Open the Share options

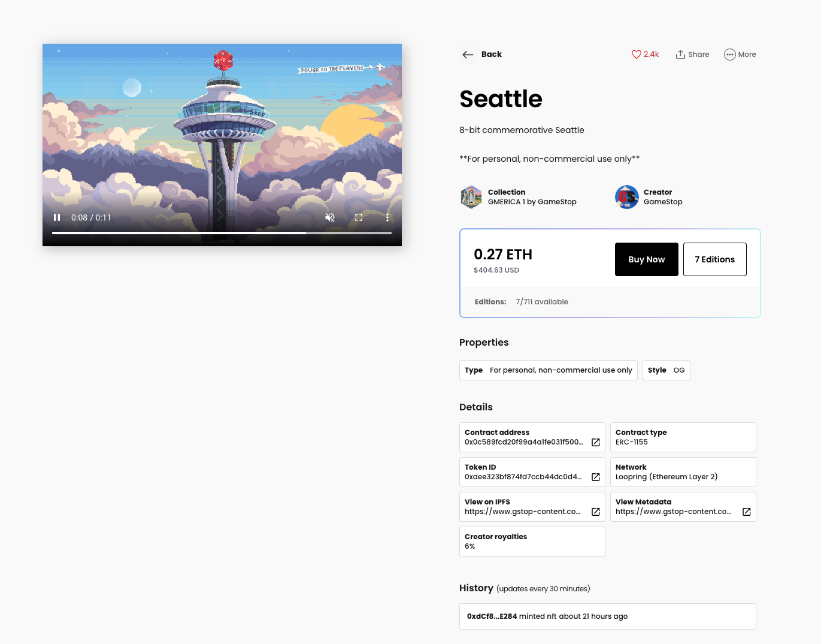pos(692,54)
